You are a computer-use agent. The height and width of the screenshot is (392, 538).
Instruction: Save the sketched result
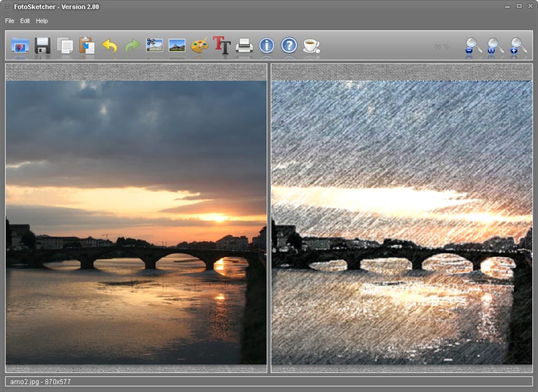(x=42, y=46)
